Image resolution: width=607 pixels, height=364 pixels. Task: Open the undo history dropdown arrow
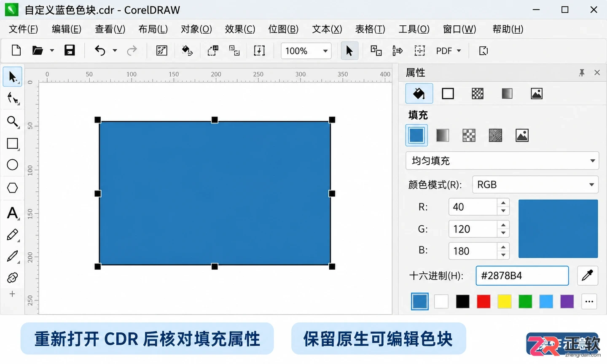pyautogui.click(x=115, y=51)
